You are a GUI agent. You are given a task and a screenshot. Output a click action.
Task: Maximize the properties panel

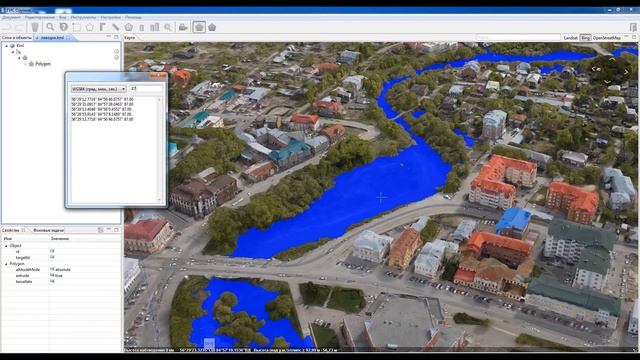tap(116, 230)
